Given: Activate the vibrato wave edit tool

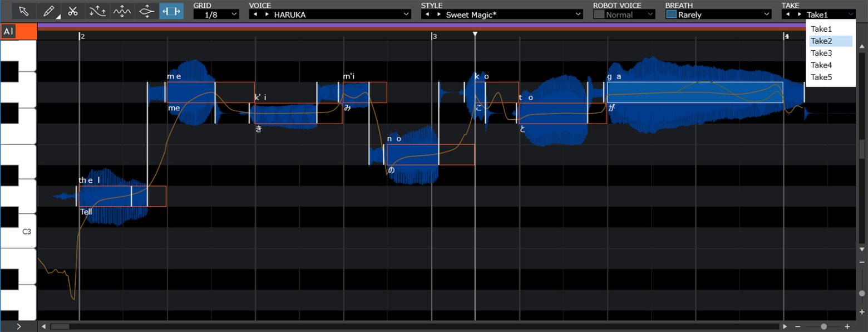Looking at the screenshot, I should click(122, 11).
